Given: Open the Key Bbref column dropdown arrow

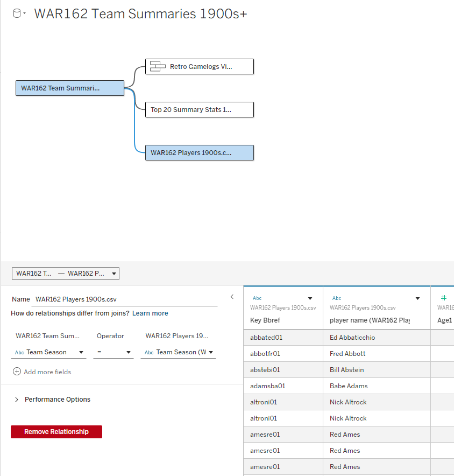Looking at the screenshot, I should coord(310,298).
